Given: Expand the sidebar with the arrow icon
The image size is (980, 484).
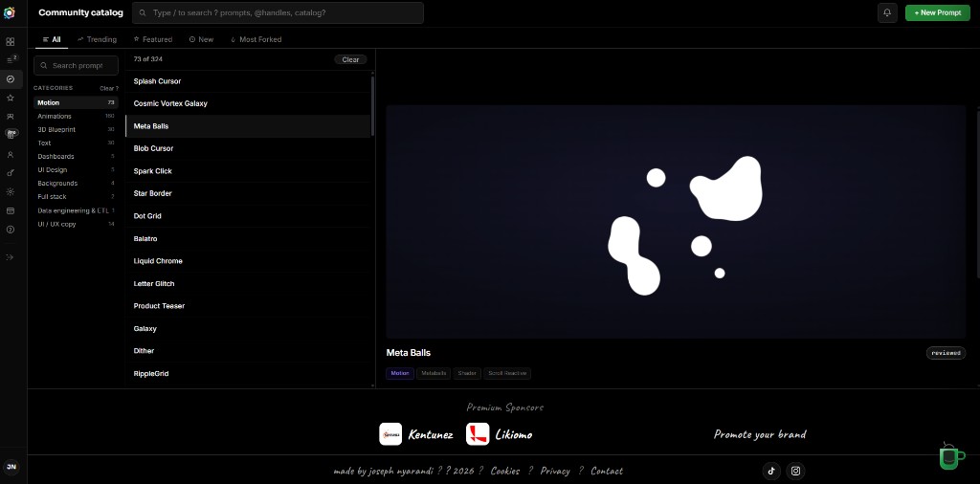Looking at the screenshot, I should click(10, 256).
